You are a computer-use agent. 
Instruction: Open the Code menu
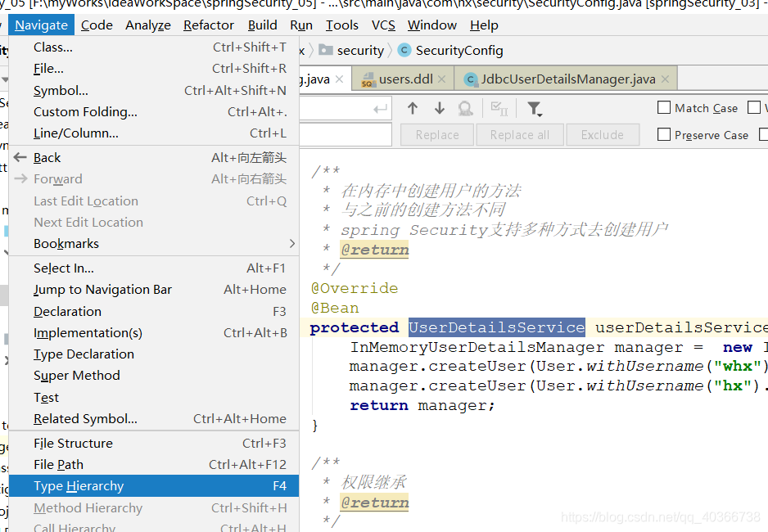coord(97,25)
